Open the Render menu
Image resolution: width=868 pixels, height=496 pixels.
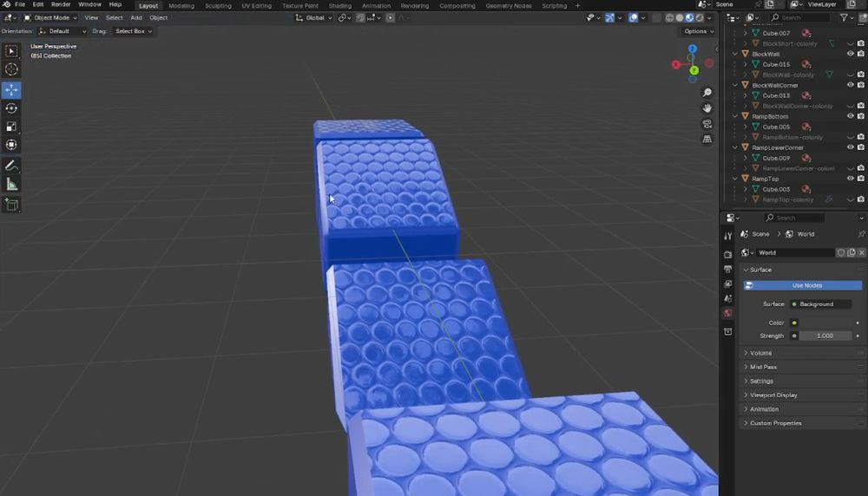[x=61, y=4]
